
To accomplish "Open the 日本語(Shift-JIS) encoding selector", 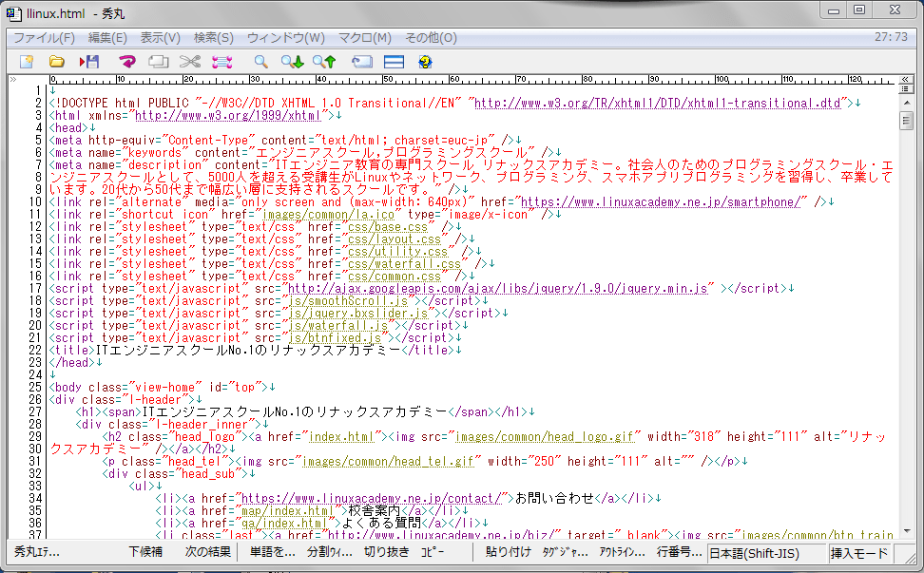I will (x=755, y=553).
